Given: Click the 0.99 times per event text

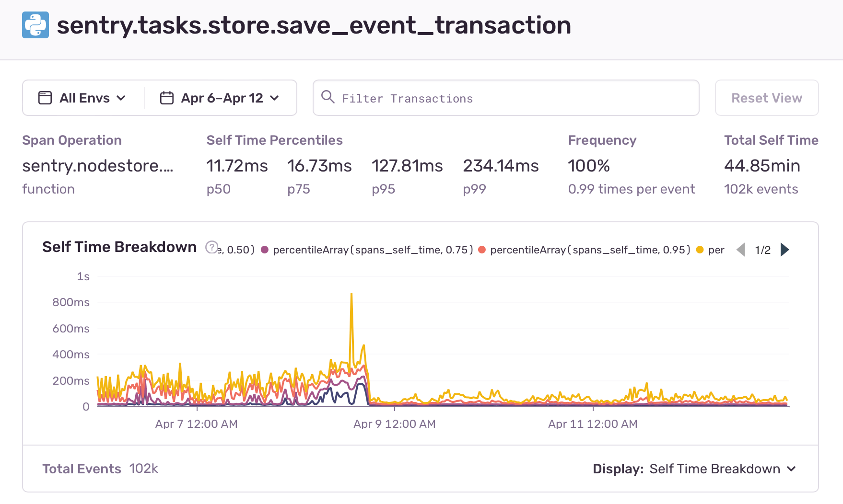Looking at the screenshot, I should point(632,189).
